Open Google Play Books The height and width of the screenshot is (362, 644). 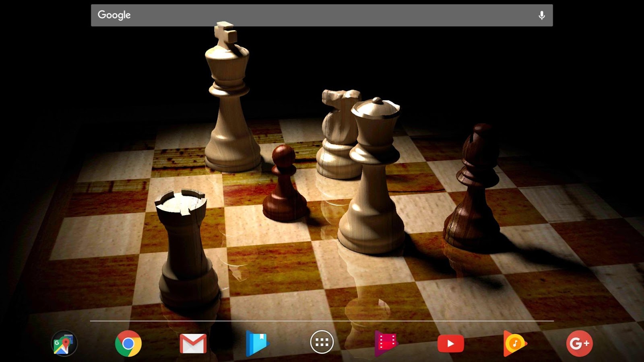click(258, 343)
